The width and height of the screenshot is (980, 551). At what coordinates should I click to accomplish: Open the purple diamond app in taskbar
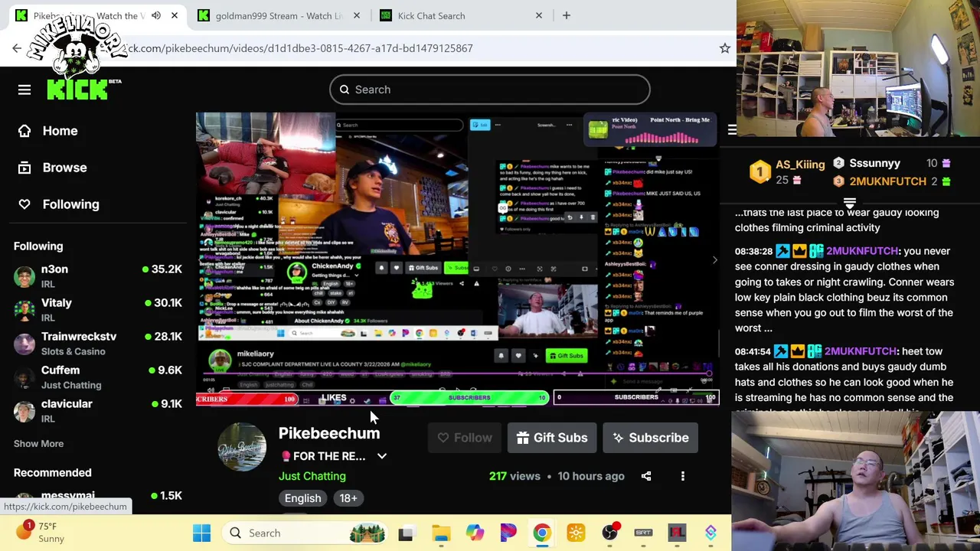click(x=710, y=533)
